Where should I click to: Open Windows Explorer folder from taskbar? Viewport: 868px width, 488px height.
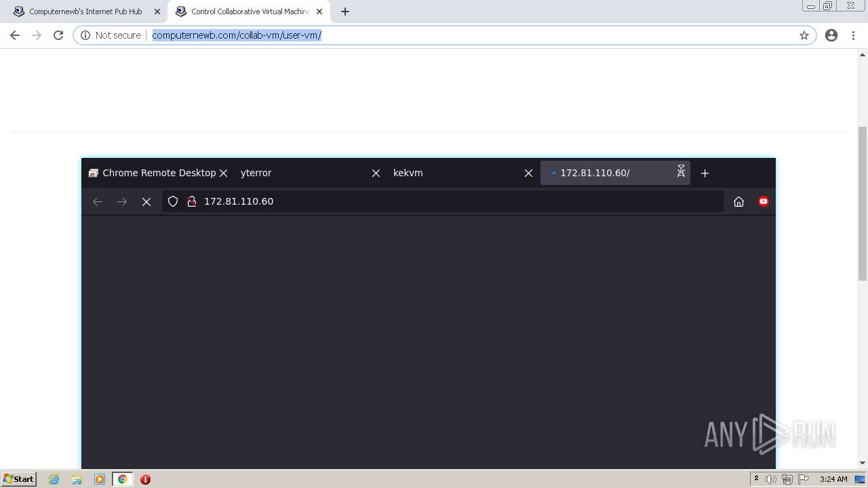(x=77, y=479)
